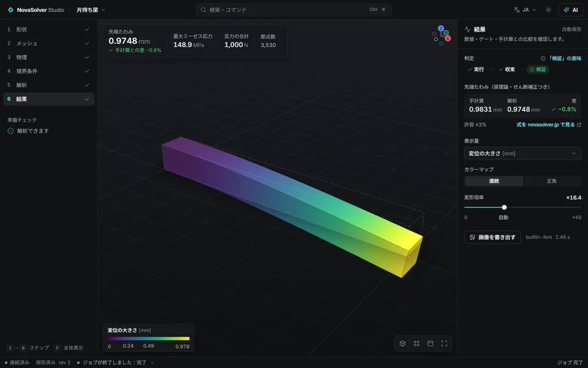Click the green Y axis gizmo handle
The width and height of the screenshot is (588, 368).
click(x=446, y=33)
